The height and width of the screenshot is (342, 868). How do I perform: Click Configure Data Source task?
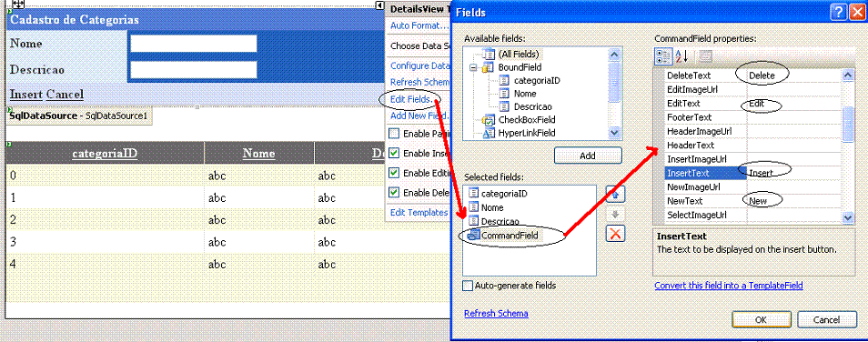pyautogui.click(x=419, y=65)
